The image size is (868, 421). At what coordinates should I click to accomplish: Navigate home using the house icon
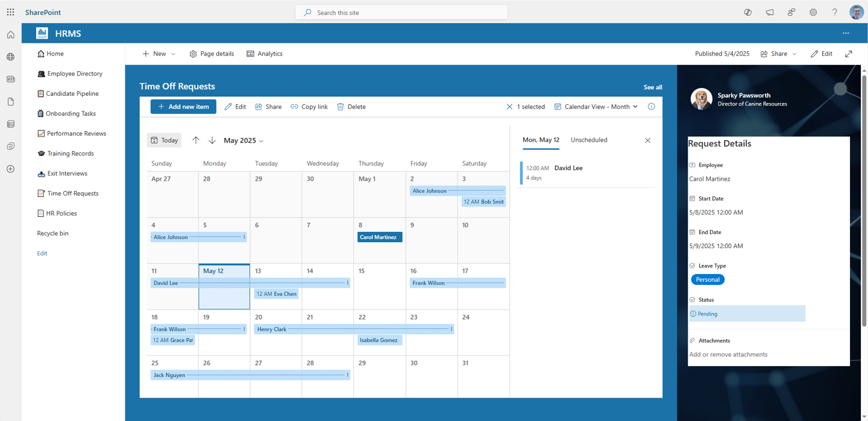(x=10, y=34)
